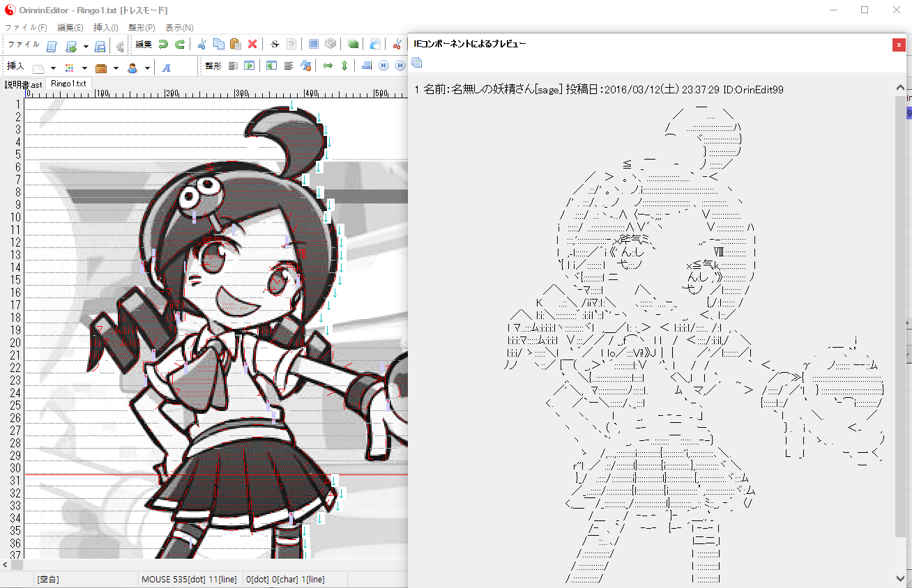Open the color grid palette dropdown

pos(84,68)
